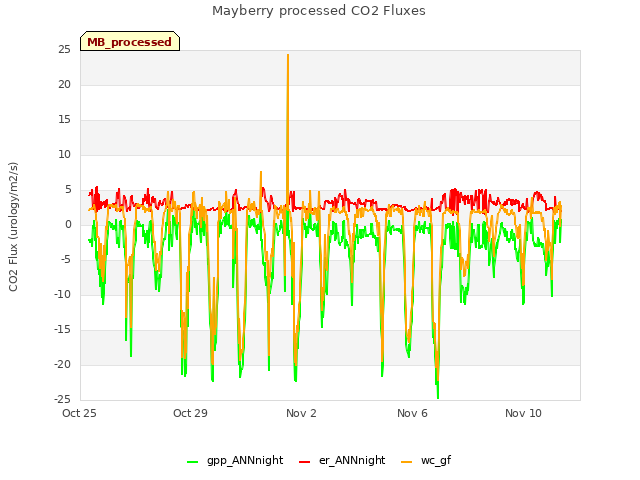Click the y-axis value 20

pyautogui.click(x=64, y=84)
